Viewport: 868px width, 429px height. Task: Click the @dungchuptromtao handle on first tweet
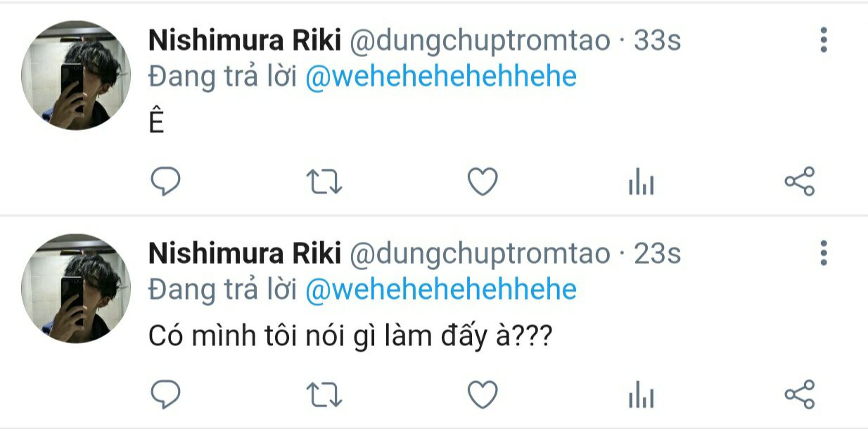coord(480,41)
